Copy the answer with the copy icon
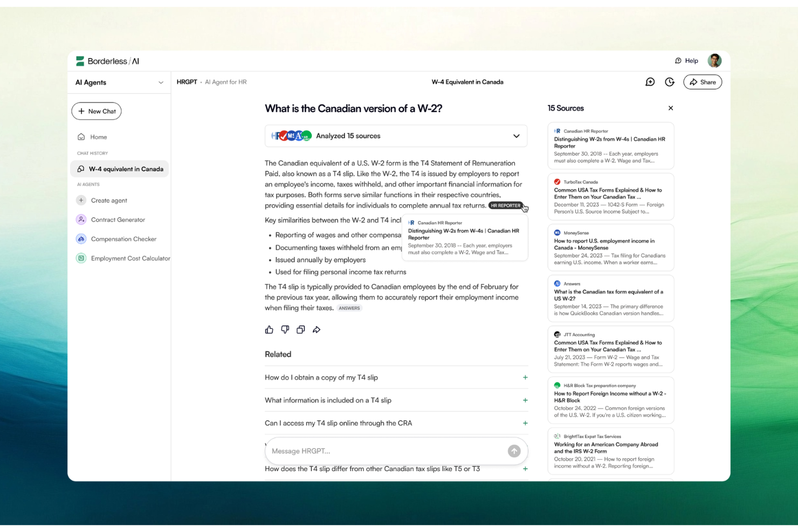 coord(301,330)
